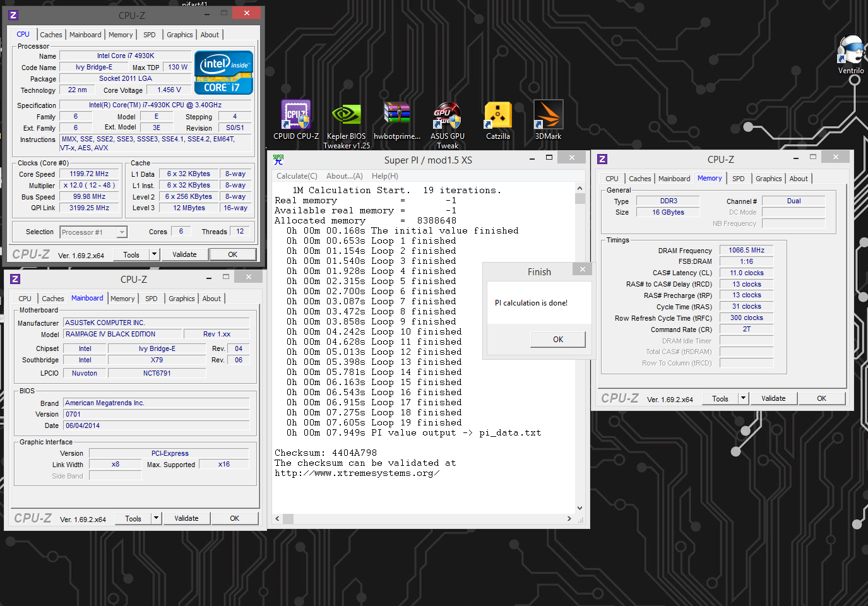Click the Z icon of the Memory CPU-Z window

point(602,159)
